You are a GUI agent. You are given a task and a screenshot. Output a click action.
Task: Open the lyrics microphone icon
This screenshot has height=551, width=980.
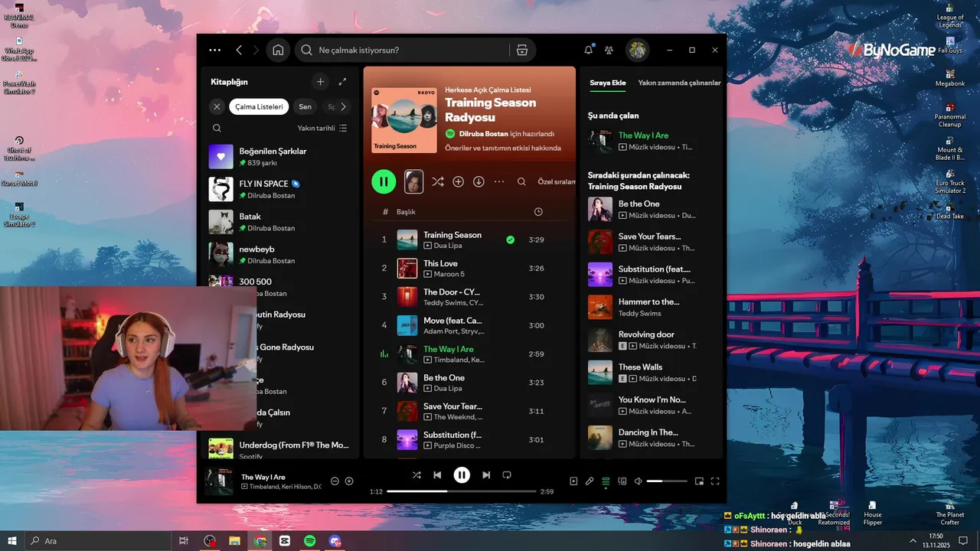click(590, 481)
